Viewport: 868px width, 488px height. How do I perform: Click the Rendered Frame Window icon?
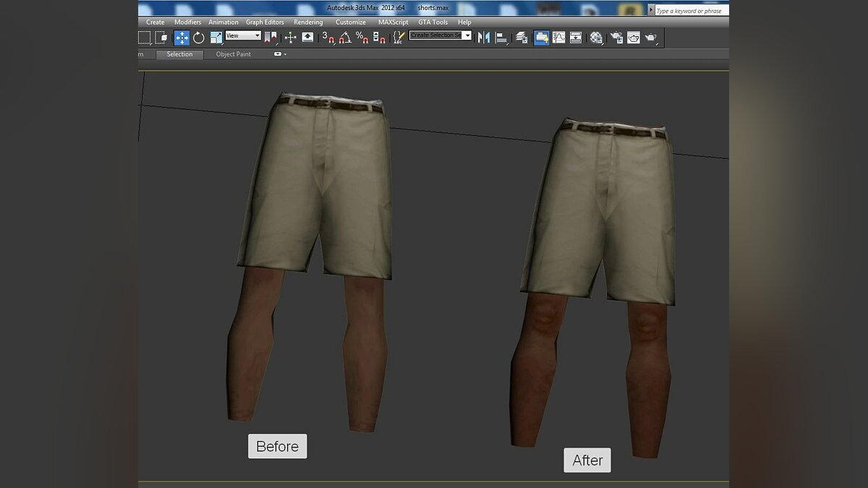(x=634, y=38)
